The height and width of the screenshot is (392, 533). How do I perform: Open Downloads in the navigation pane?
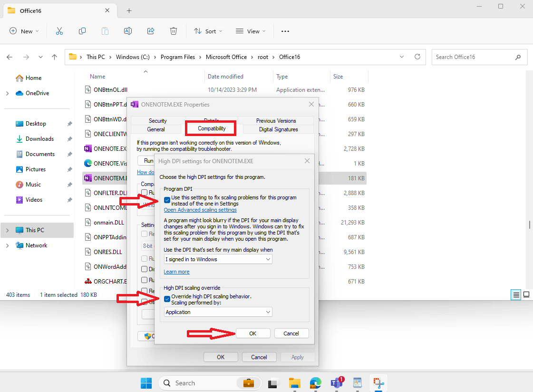(x=39, y=139)
